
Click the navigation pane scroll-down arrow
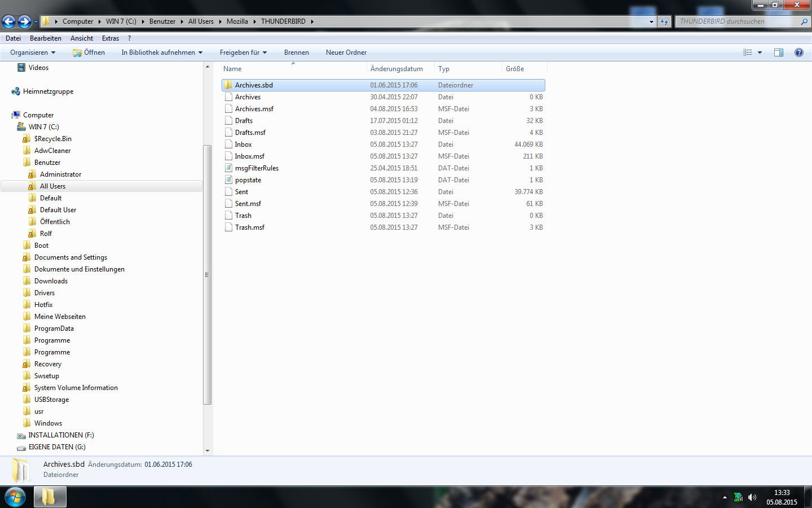point(208,450)
